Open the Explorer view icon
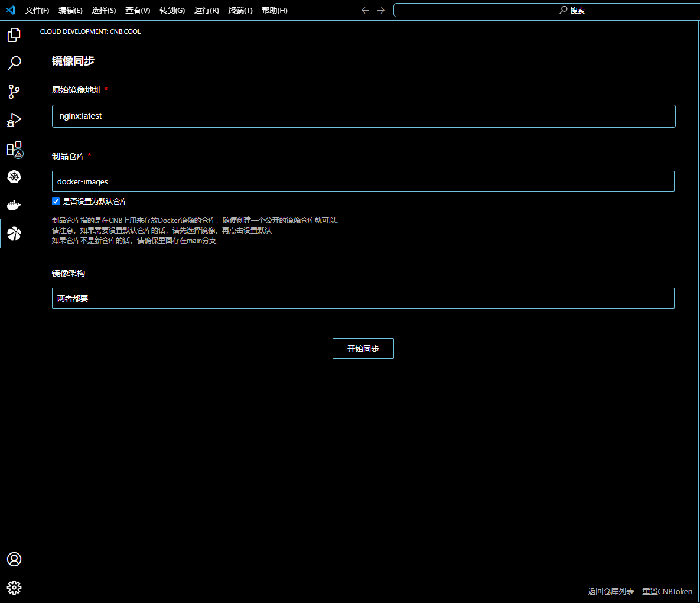 tap(14, 35)
